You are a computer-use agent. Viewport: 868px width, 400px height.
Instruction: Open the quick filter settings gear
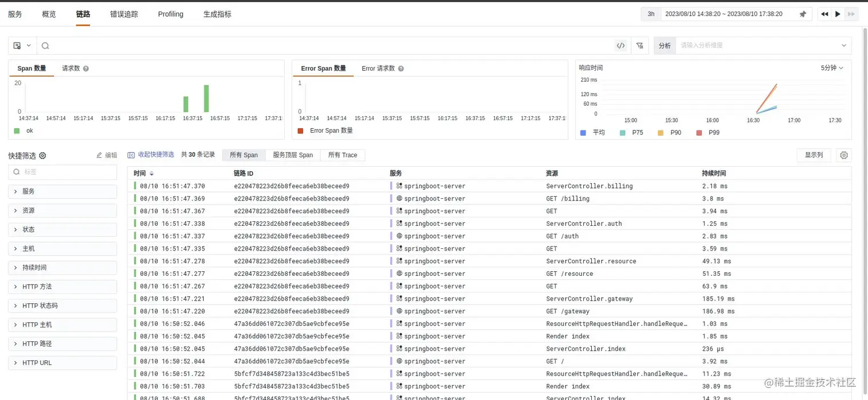click(42, 156)
